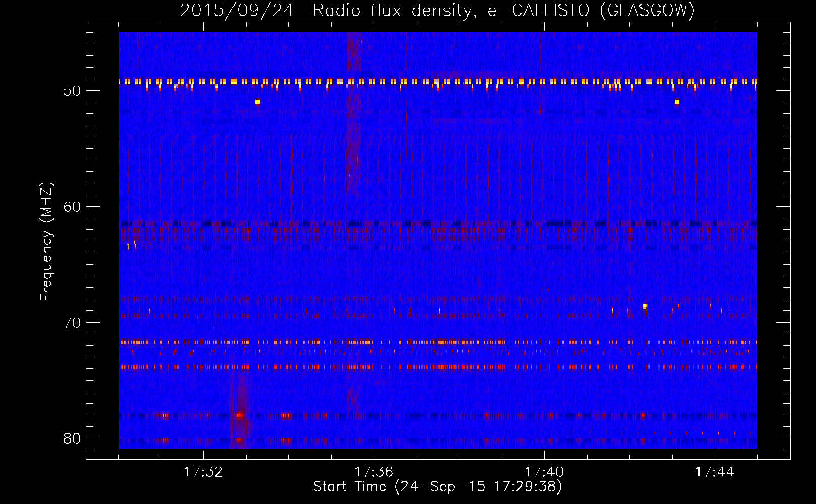Click the 17:40 time tick label
The height and width of the screenshot is (504, 816).
[x=544, y=472]
